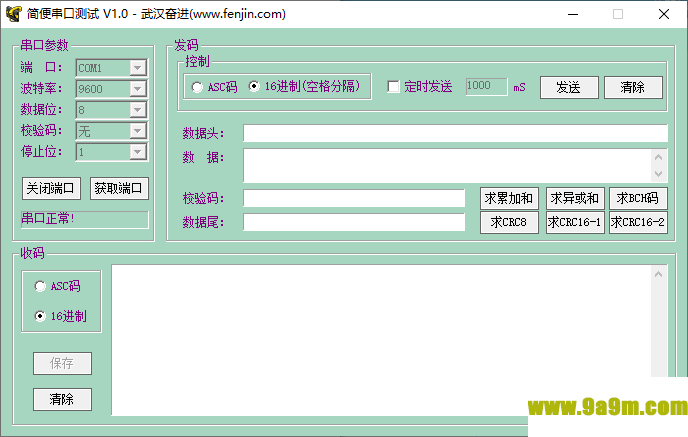Viewport: 688px width, 437px height.
Task: Open the 端口 COM1 dropdown
Action: point(137,68)
